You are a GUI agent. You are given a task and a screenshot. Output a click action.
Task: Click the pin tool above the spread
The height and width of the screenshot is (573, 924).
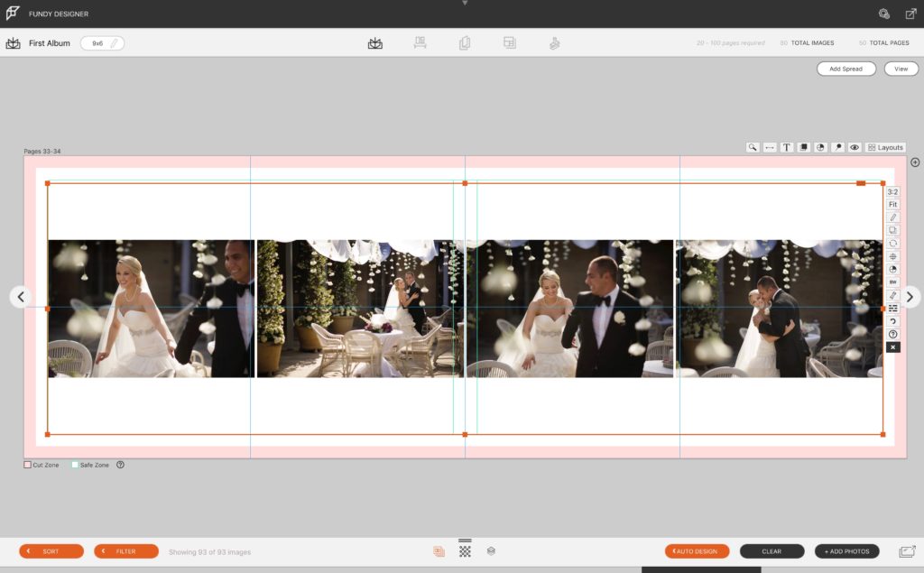point(837,147)
